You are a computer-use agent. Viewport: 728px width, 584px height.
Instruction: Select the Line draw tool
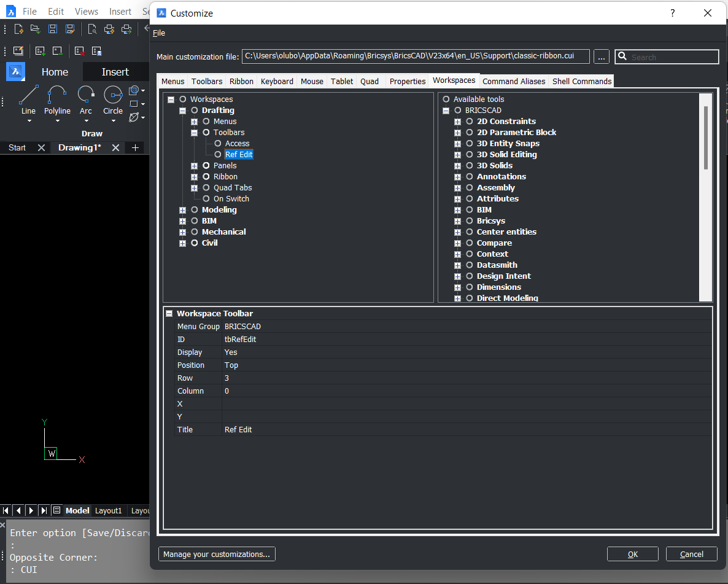tap(28, 100)
